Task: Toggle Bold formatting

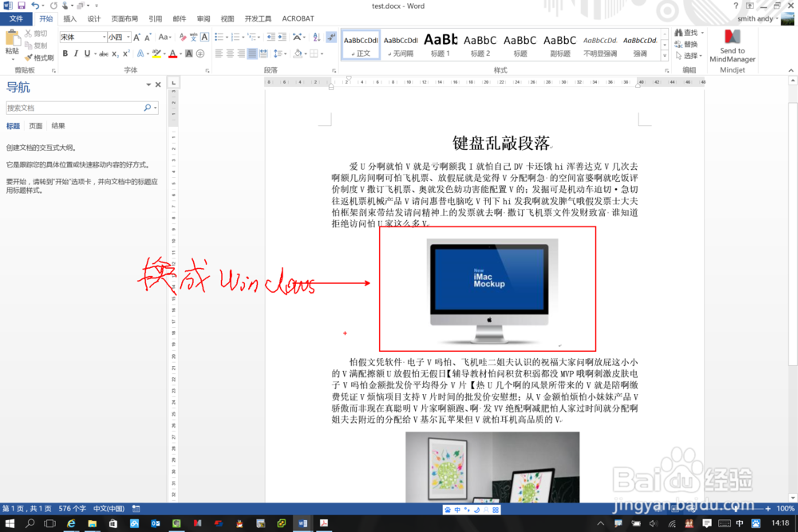Action: pos(65,53)
